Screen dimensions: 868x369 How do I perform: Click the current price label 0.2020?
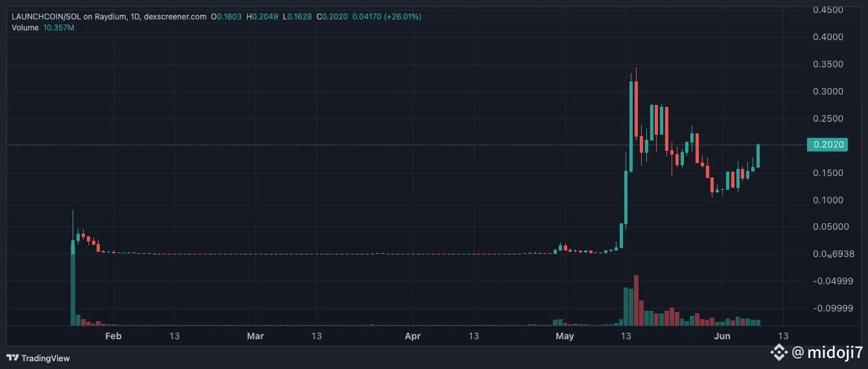827,145
